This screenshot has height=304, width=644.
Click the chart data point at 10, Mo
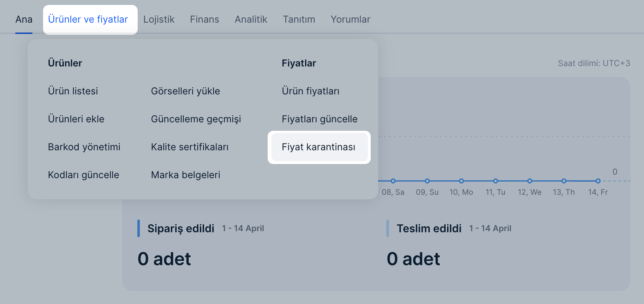click(x=461, y=181)
